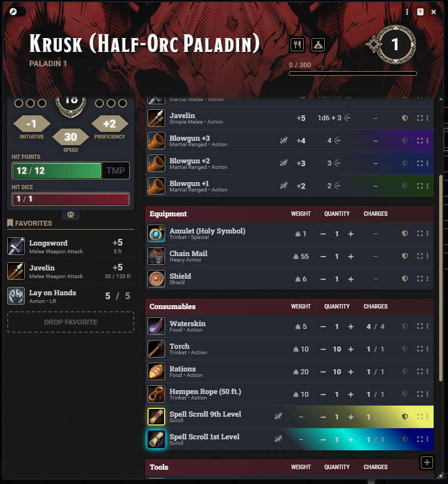Click the Spell Scroll 9th Level icon

156,417
